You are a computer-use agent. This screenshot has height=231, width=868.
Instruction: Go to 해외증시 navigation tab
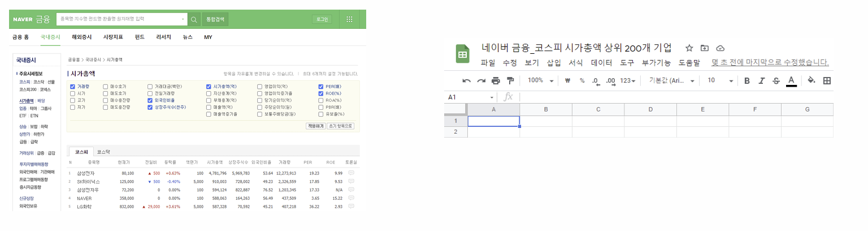click(x=81, y=37)
